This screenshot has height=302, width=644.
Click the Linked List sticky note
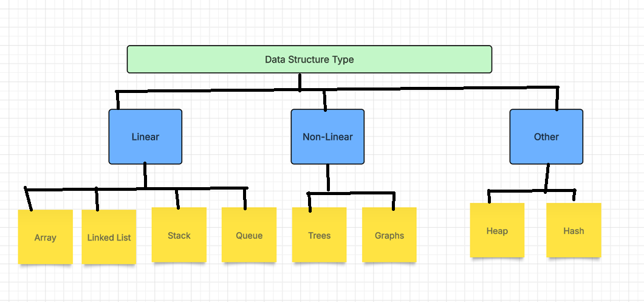[109, 237]
